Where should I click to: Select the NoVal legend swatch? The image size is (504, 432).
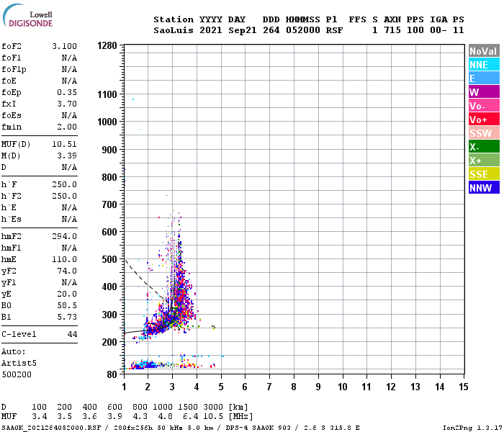[x=484, y=51]
